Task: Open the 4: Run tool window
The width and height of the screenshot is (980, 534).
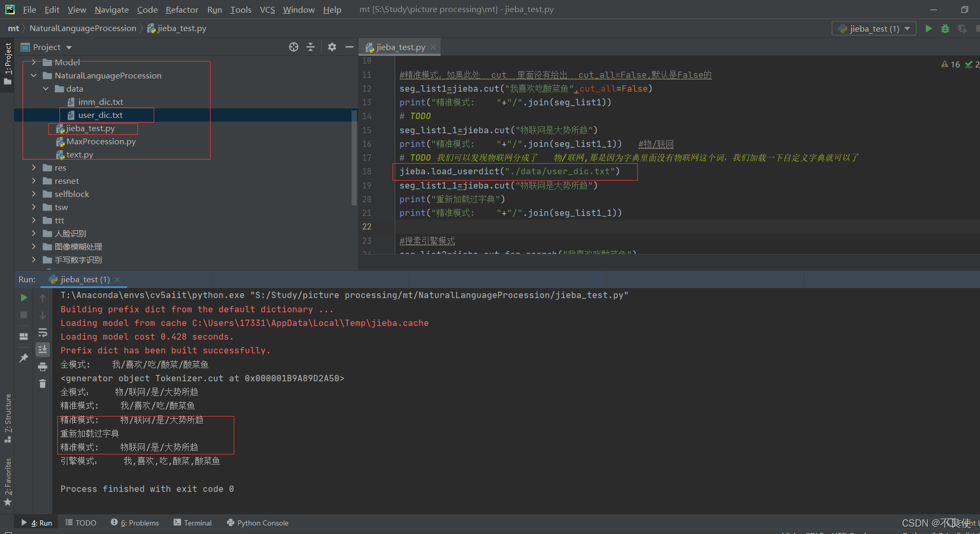Action: tap(37, 523)
